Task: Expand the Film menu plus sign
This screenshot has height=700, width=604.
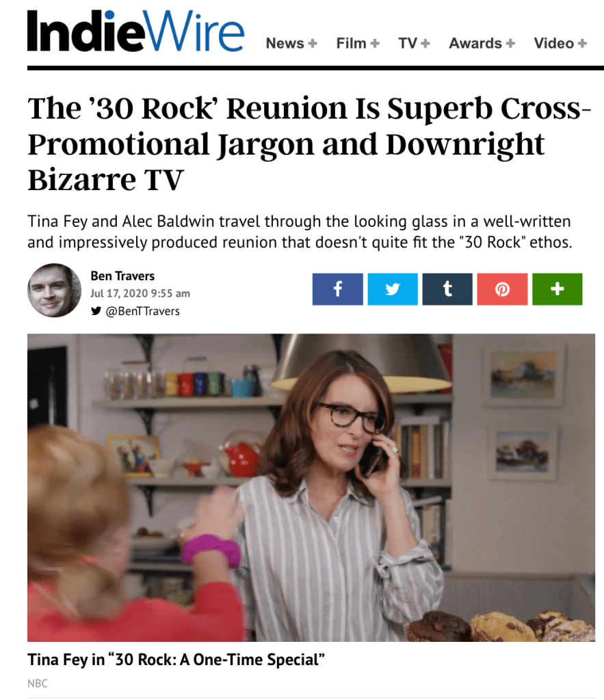Action: (x=375, y=43)
